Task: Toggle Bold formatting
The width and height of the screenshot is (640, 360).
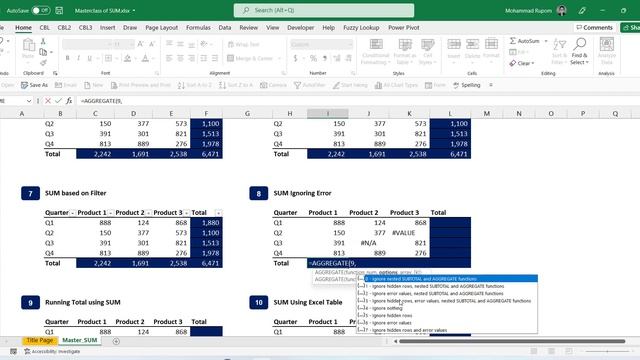Action: click(x=67, y=58)
